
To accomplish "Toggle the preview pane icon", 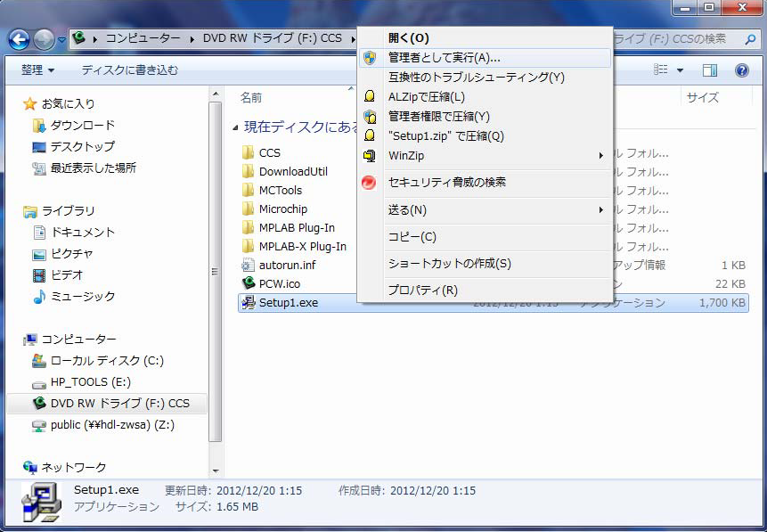I will pyautogui.click(x=710, y=70).
